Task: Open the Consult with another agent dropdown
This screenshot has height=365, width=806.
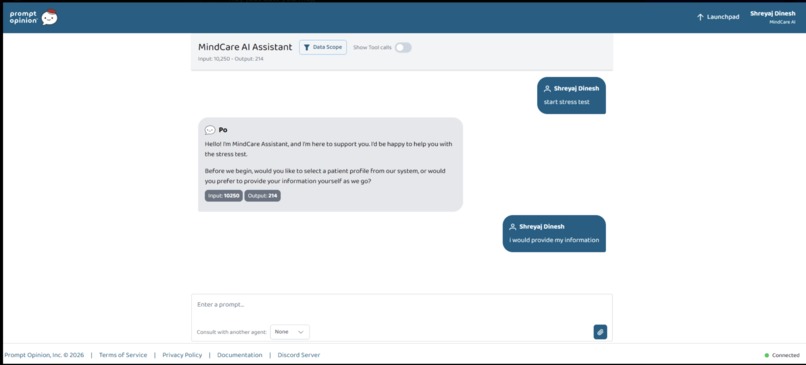Action: tap(290, 332)
